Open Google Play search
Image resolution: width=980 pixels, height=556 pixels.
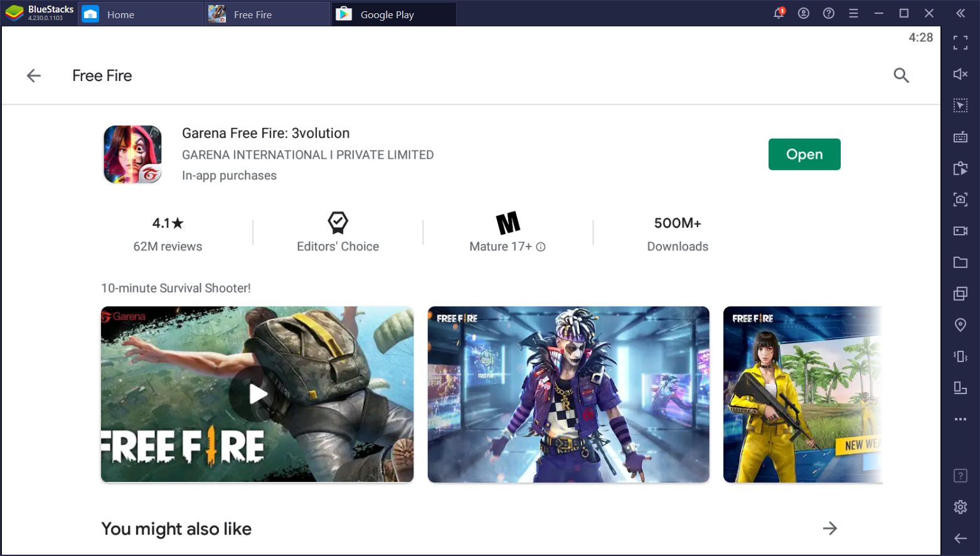pyautogui.click(x=901, y=76)
